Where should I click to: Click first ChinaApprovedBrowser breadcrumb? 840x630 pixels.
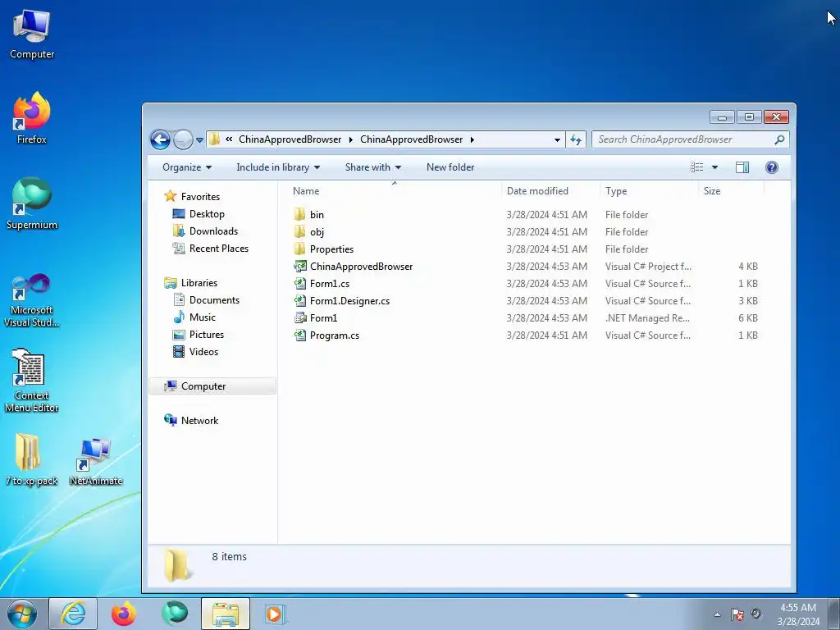[x=290, y=139]
